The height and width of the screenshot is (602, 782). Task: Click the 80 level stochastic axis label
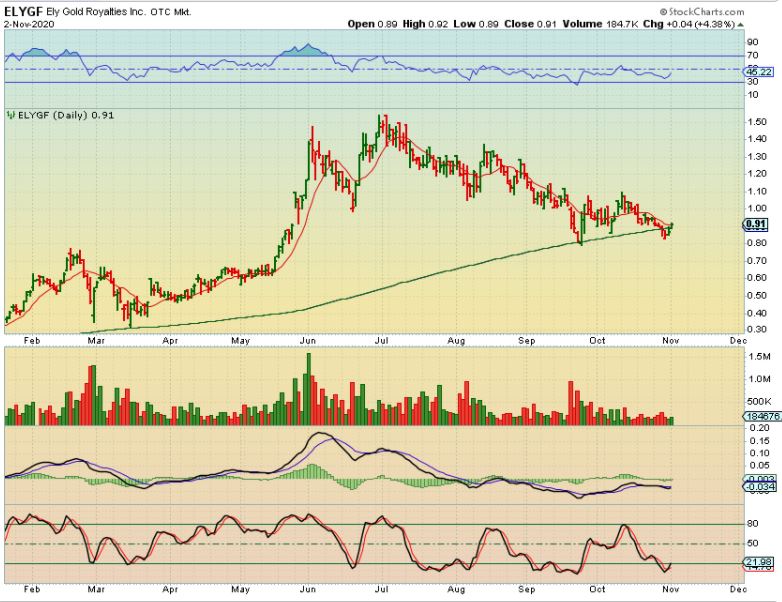(752, 523)
